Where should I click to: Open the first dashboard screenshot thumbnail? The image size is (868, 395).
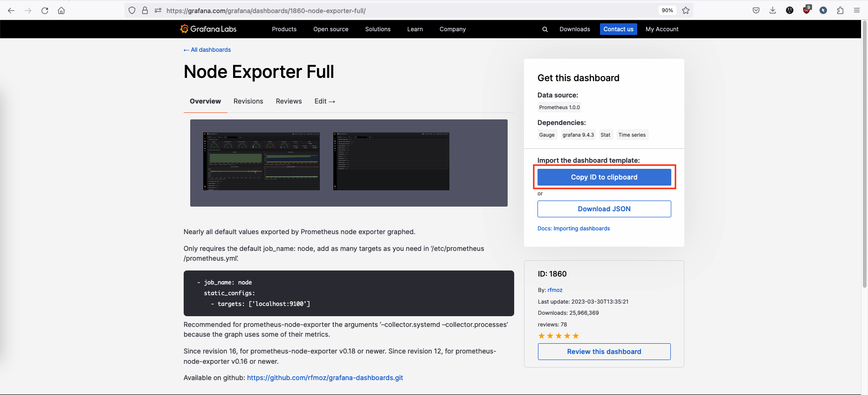point(262,161)
